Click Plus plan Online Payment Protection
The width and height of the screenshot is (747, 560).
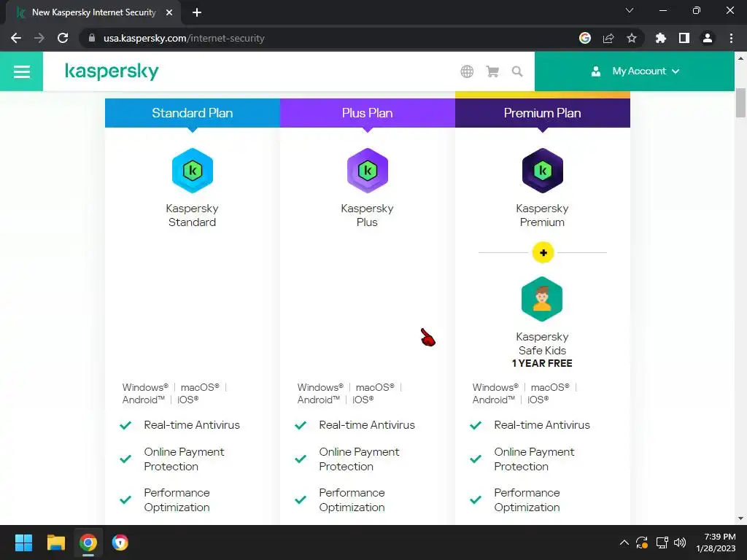tap(359, 459)
